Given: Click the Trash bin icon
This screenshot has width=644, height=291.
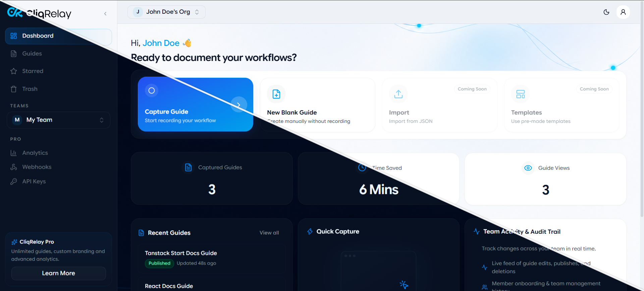Looking at the screenshot, I should click(14, 89).
